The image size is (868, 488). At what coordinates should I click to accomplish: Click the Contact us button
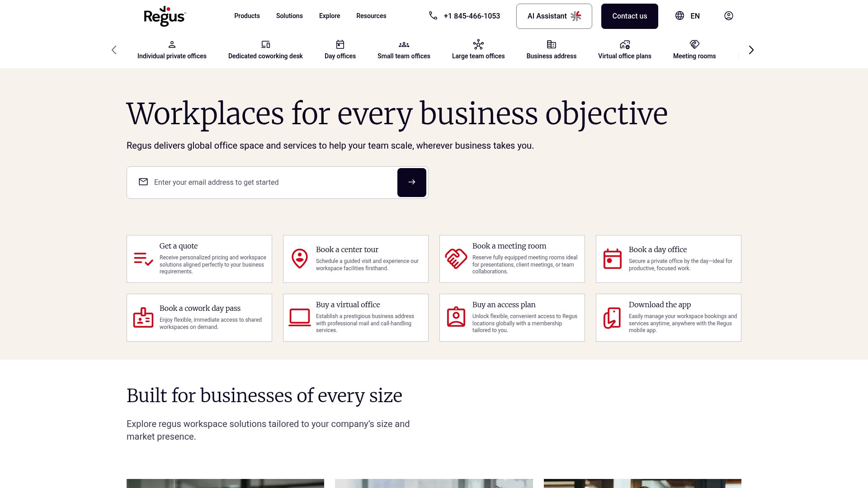[630, 16]
